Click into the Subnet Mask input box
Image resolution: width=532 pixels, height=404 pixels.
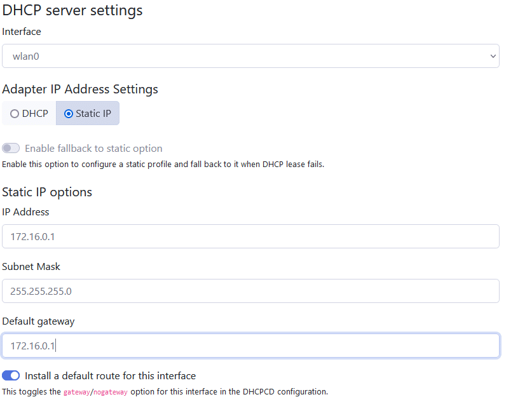click(x=250, y=291)
